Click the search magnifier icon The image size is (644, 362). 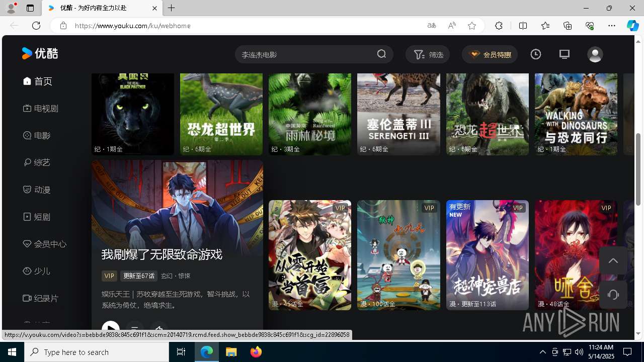pyautogui.click(x=381, y=54)
